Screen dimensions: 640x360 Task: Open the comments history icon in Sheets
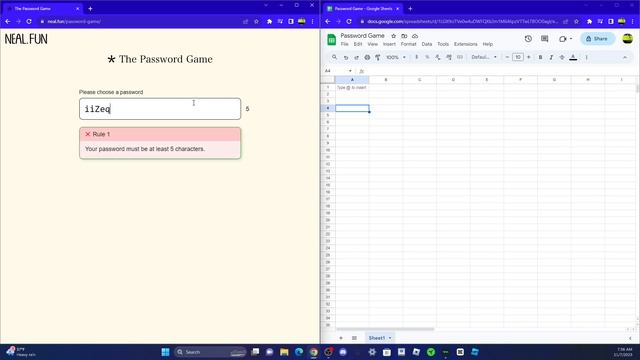point(544,39)
